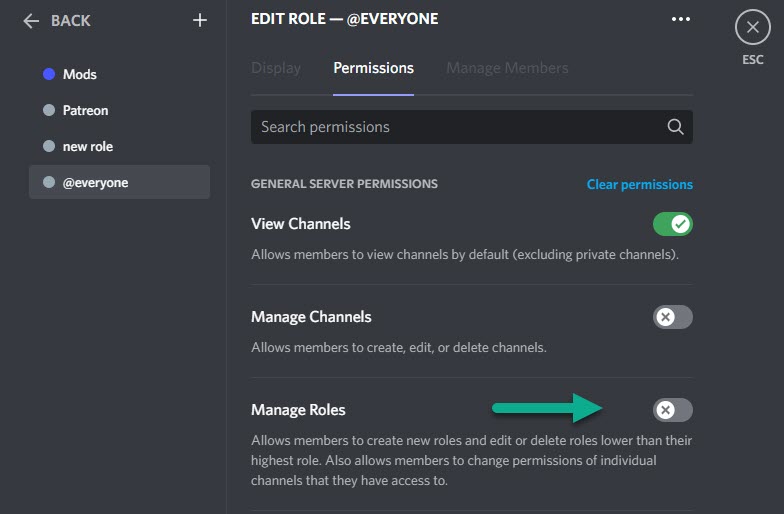
Task: Select the new role entry
Action: point(119,146)
